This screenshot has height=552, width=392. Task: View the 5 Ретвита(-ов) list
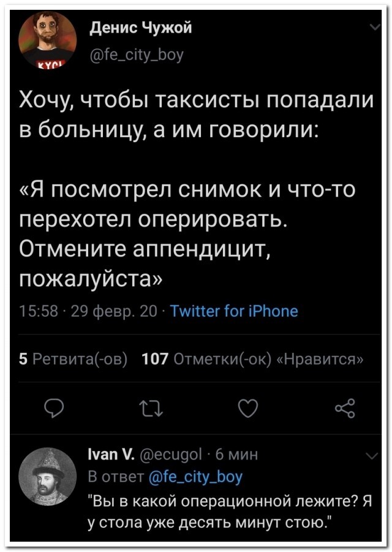73,358
